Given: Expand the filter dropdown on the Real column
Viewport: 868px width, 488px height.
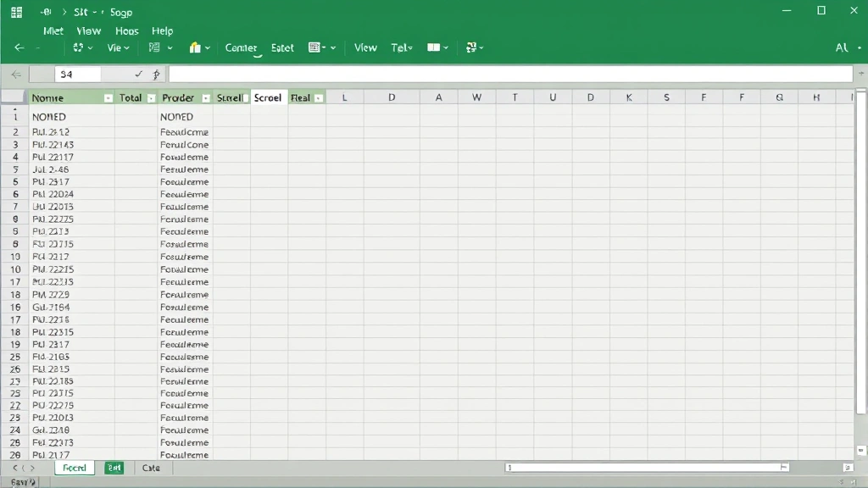Looking at the screenshot, I should pyautogui.click(x=317, y=97).
